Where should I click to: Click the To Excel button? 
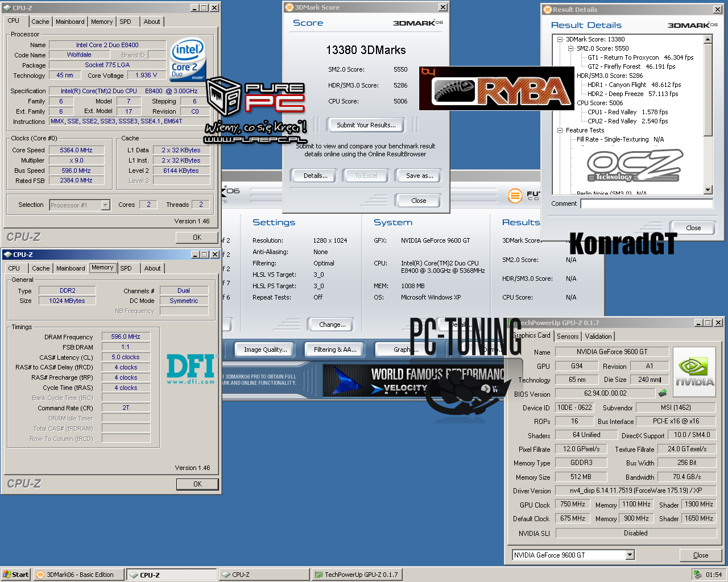click(366, 176)
